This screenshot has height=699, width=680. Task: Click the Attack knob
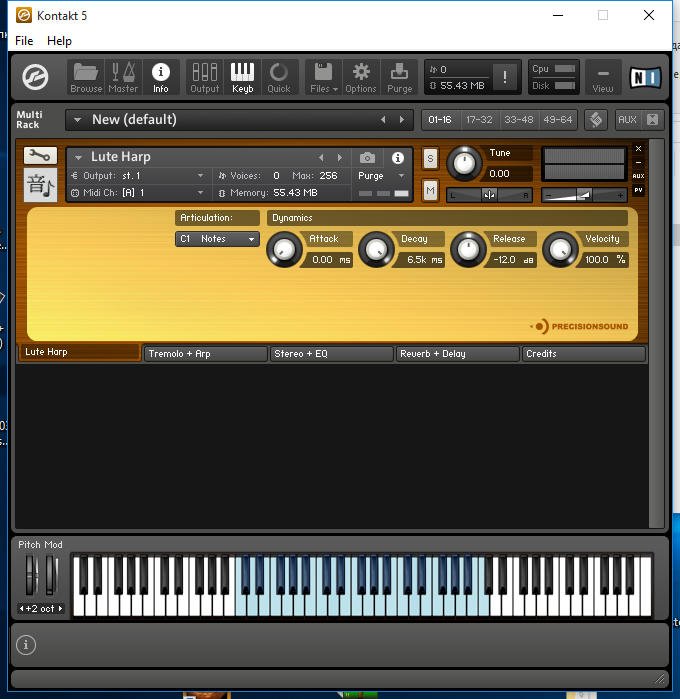point(284,249)
